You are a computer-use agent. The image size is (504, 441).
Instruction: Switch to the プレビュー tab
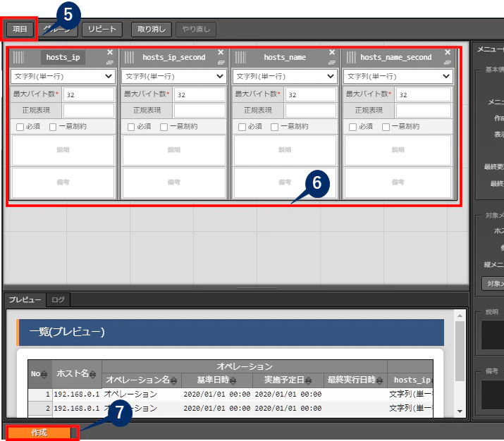click(x=25, y=299)
